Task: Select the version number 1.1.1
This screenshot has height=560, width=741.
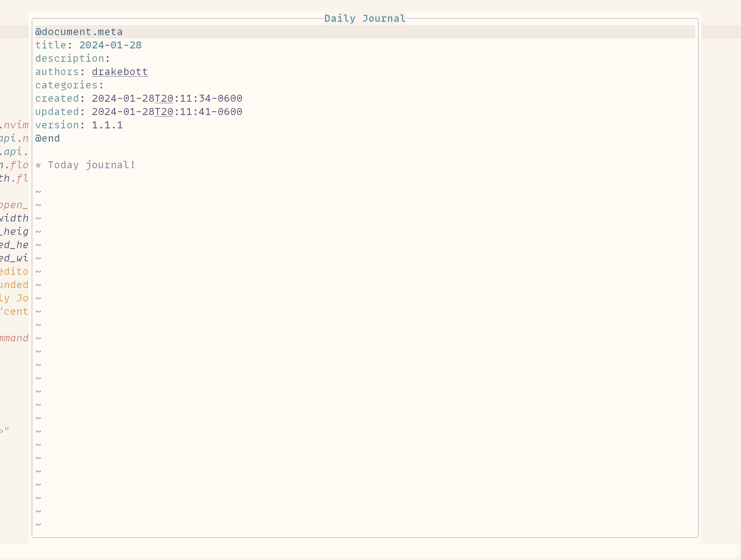Action: [x=107, y=125]
